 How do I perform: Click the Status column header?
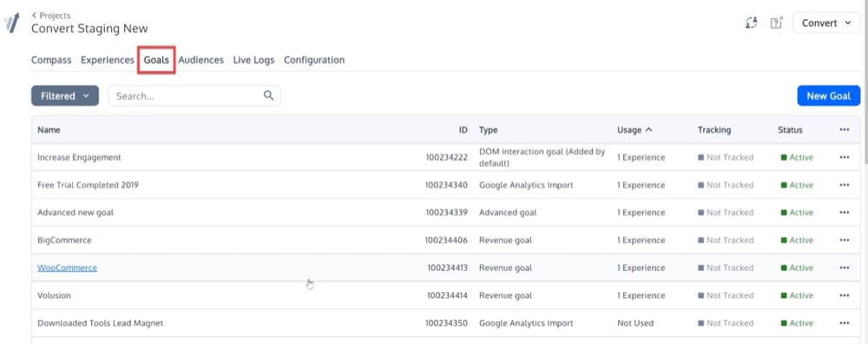point(790,129)
